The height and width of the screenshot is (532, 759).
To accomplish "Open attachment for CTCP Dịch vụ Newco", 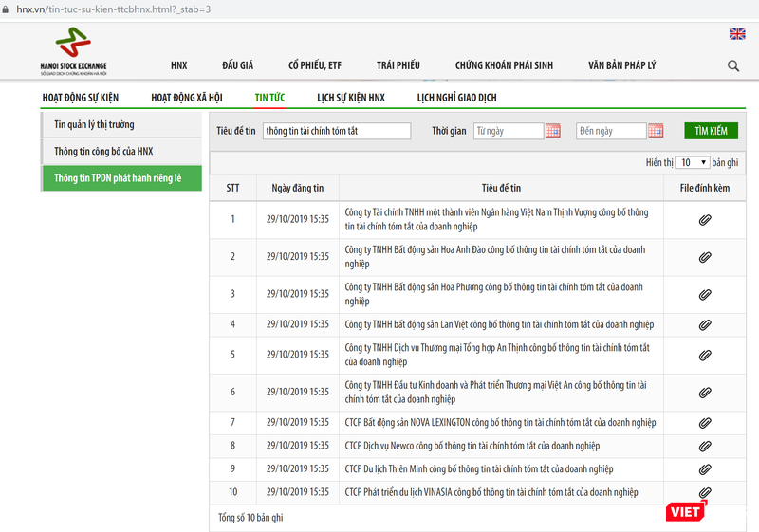I will click(x=705, y=446).
